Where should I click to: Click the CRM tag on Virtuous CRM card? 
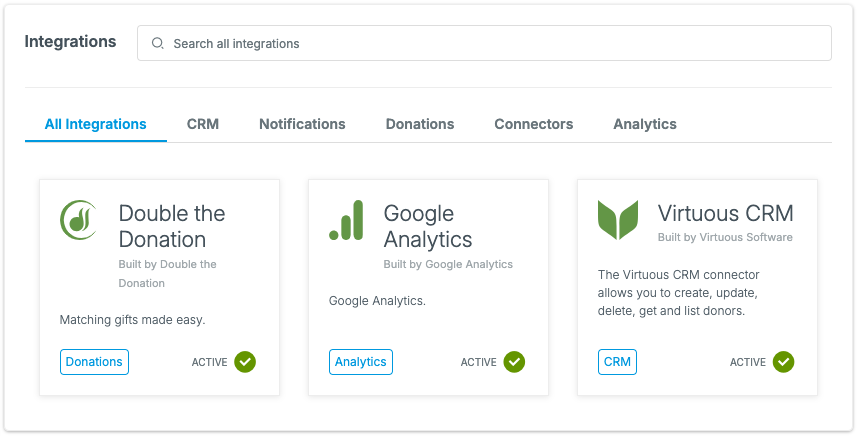point(617,362)
